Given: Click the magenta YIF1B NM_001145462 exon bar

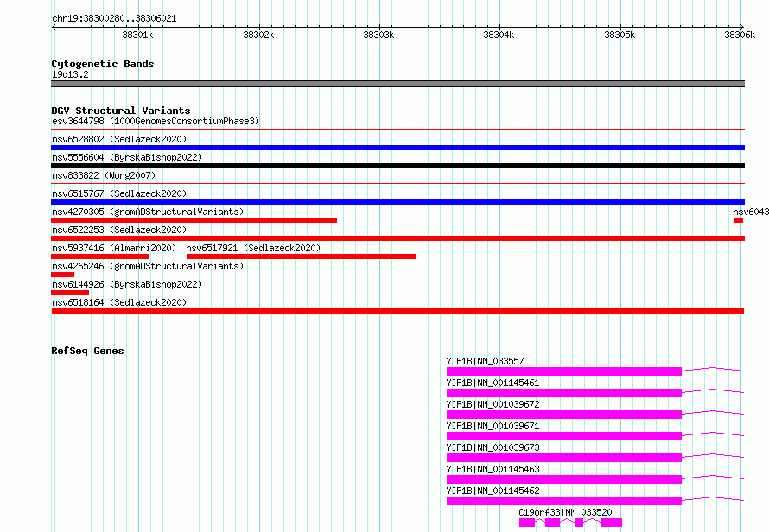Looking at the screenshot, I should [564, 501].
